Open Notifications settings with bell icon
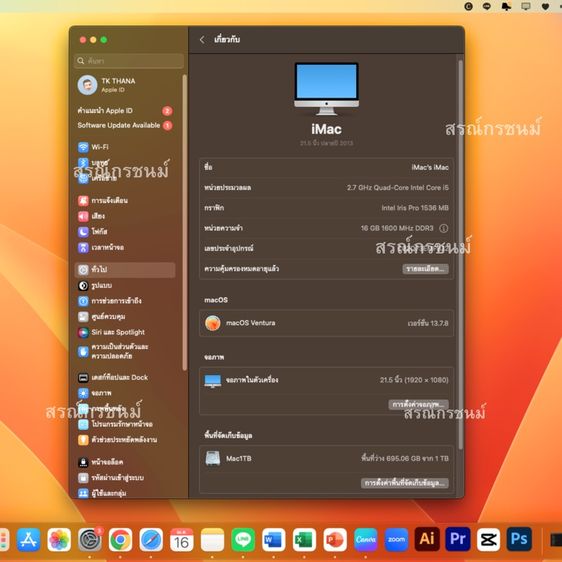This screenshot has height=562, width=562. (103, 200)
